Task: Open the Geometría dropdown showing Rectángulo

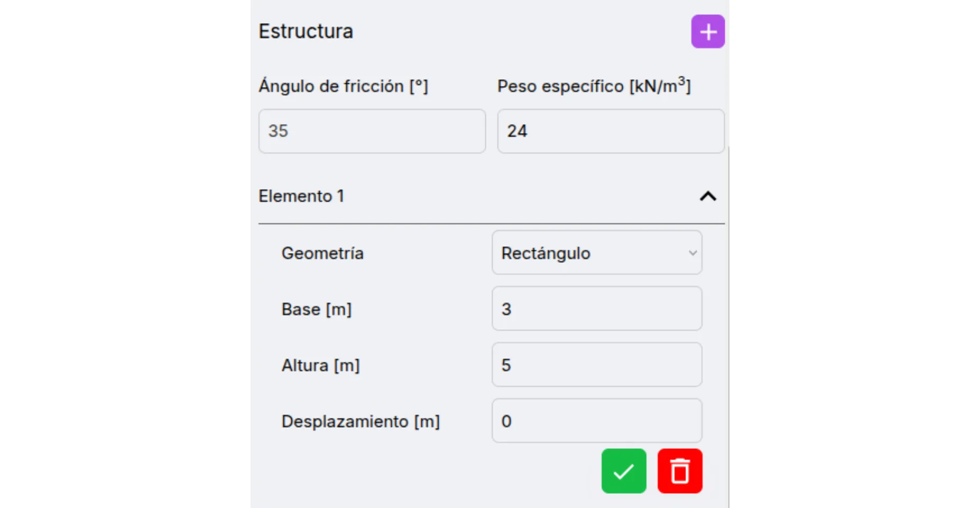Action: tap(596, 253)
